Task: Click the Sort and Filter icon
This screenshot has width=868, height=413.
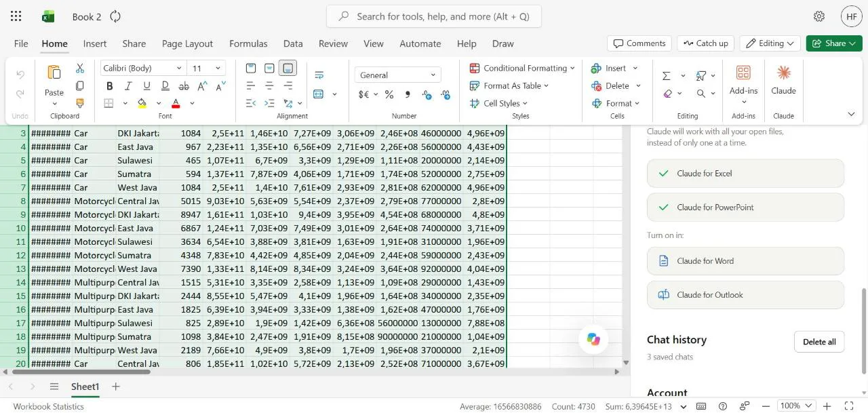Action: point(701,75)
